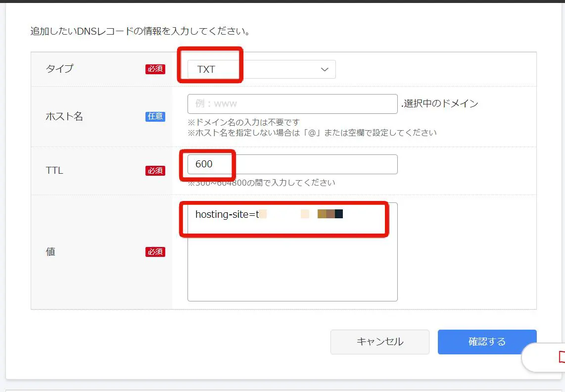Click the 追加したいDNSレコード instruction text
This screenshot has width=565, height=392.
coord(140,32)
